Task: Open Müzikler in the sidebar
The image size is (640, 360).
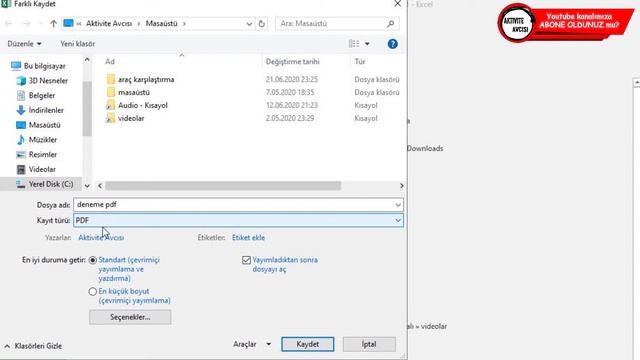Action: (x=36, y=140)
